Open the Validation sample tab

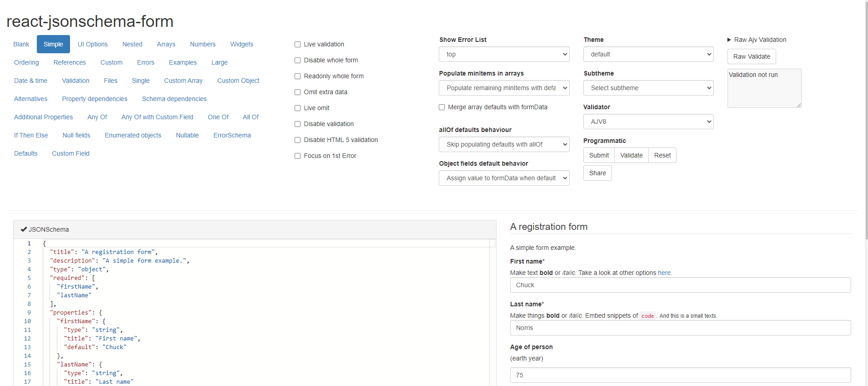(x=75, y=81)
